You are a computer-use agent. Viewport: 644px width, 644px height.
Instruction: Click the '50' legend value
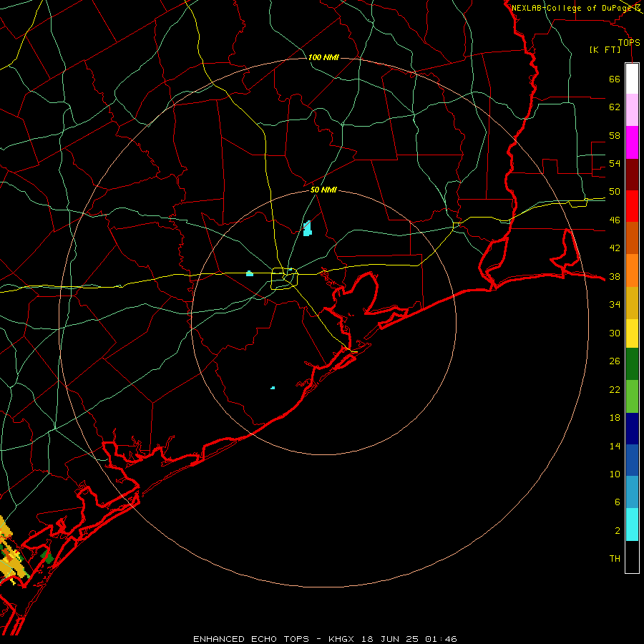tap(615, 192)
